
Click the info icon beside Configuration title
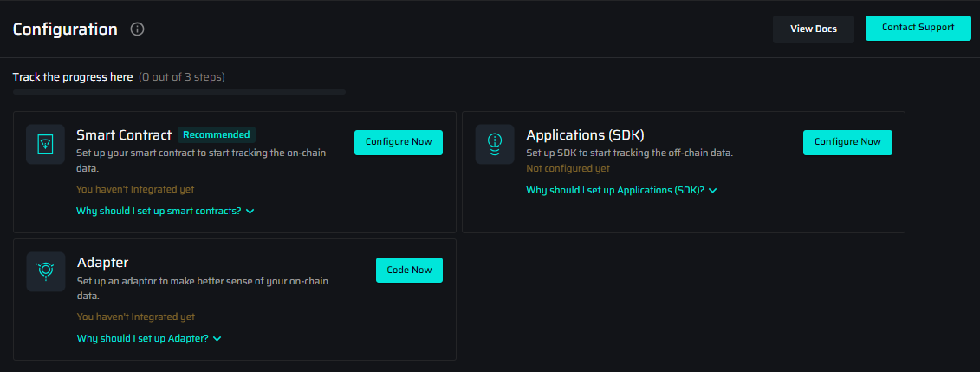[x=137, y=29]
